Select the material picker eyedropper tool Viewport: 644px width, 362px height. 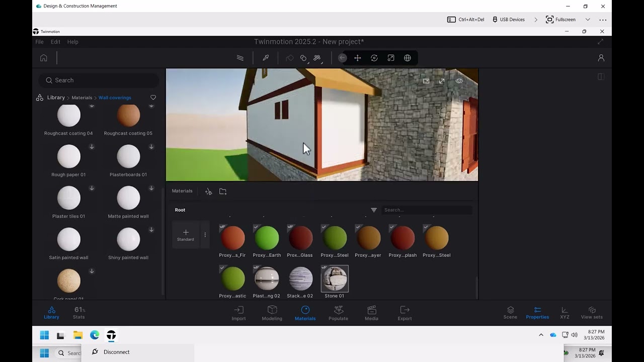pyautogui.click(x=266, y=58)
